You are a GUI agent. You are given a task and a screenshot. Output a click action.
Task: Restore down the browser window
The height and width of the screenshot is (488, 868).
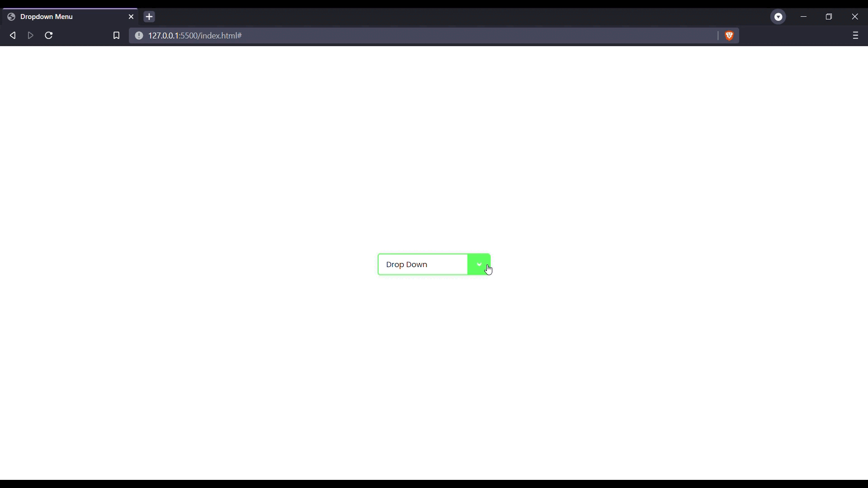[x=829, y=17]
